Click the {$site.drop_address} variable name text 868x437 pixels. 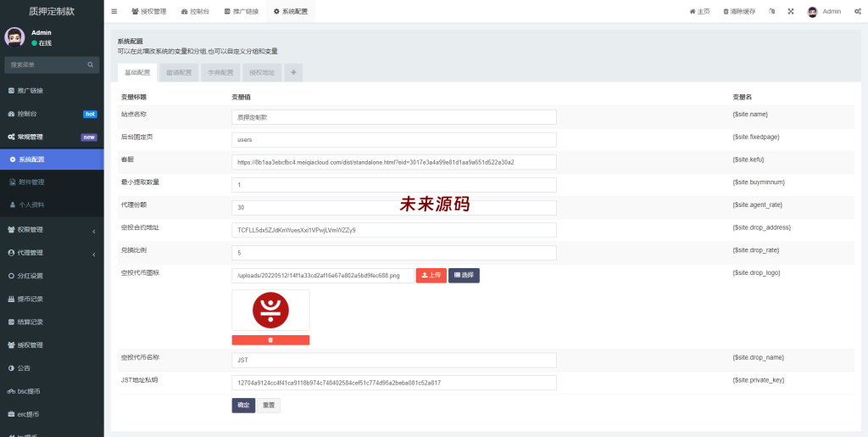pos(762,227)
